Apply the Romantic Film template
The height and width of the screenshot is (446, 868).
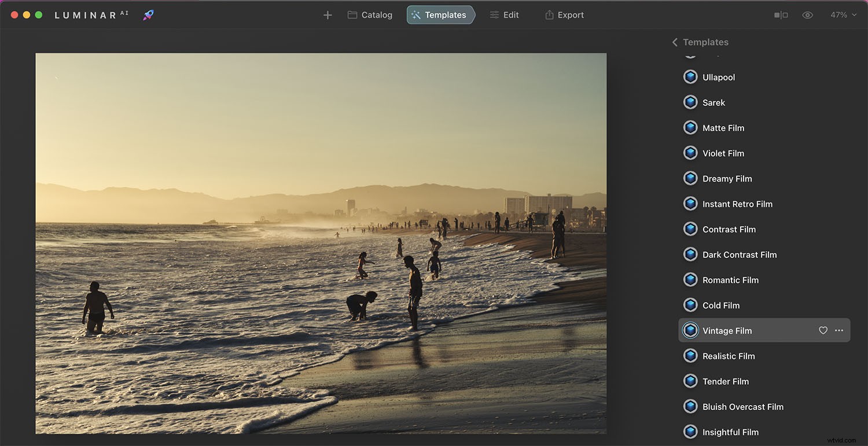(x=730, y=279)
